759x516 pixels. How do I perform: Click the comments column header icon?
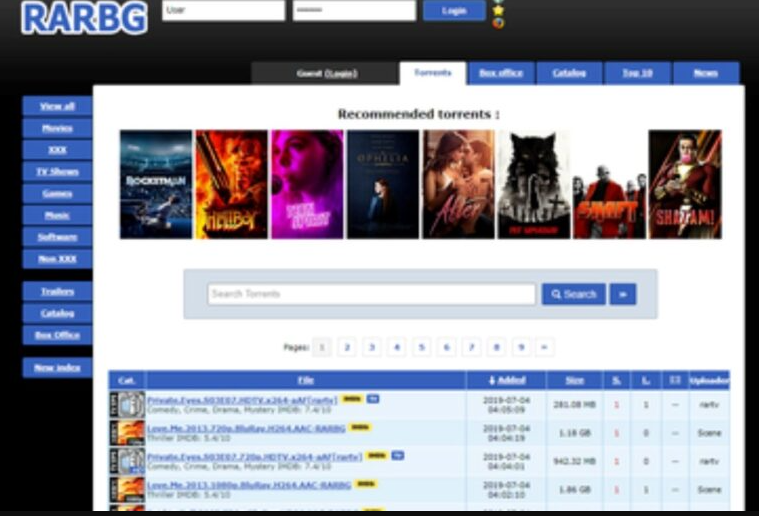click(x=675, y=380)
